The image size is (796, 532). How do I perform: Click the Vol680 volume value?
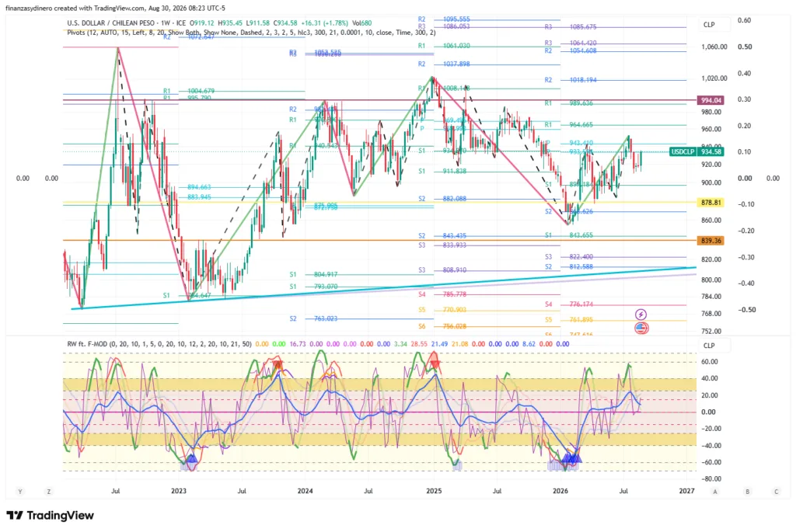point(362,23)
